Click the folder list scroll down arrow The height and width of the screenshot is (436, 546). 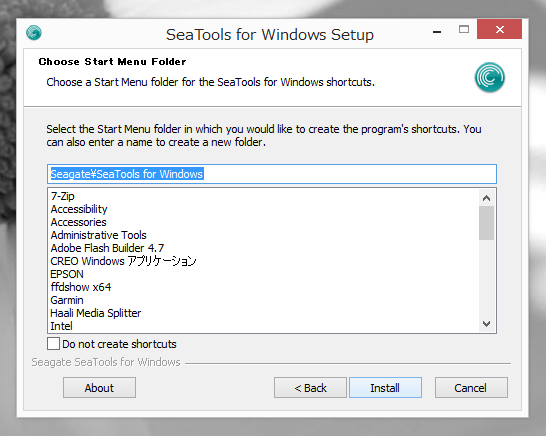(x=486, y=324)
